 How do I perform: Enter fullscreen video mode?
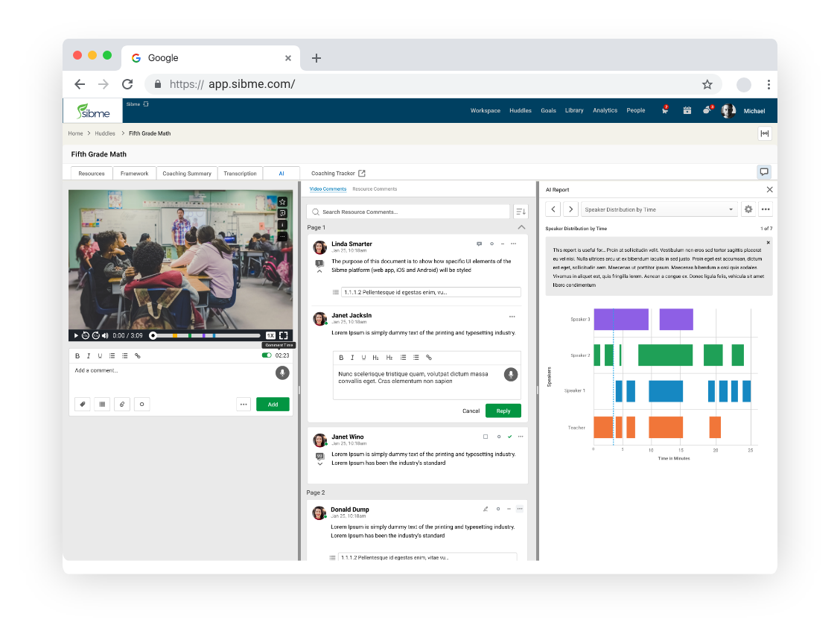click(284, 335)
